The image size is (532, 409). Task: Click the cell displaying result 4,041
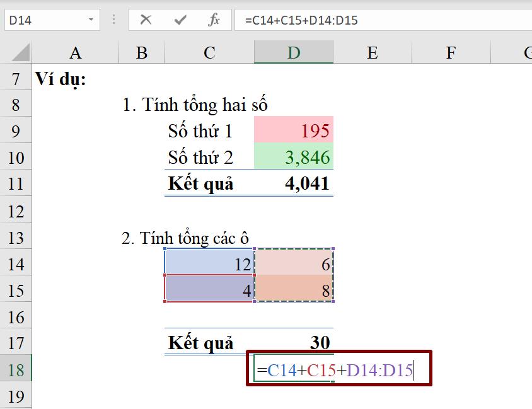tap(293, 183)
